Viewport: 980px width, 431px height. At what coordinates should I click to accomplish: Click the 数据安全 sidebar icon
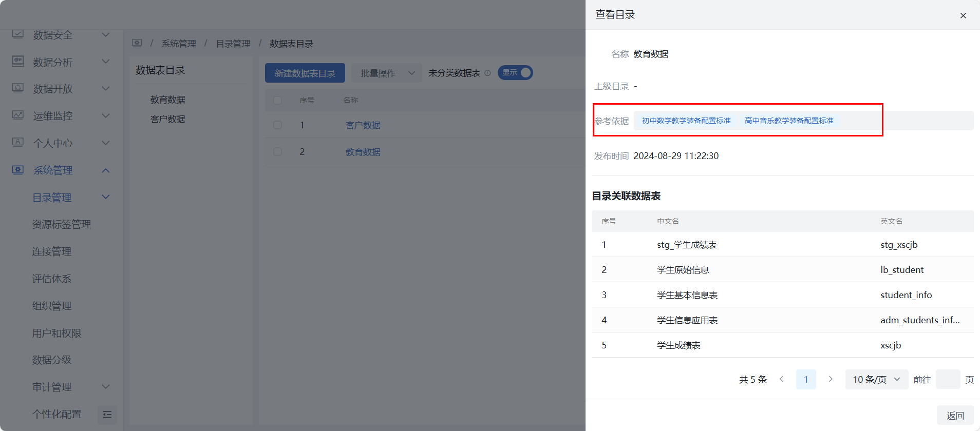point(18,34)
